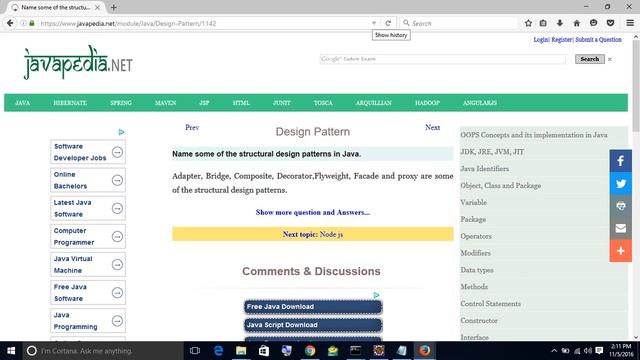The image size is (640, 360).
Task: Click the Search button beside custom search
Action: point(589,59)
